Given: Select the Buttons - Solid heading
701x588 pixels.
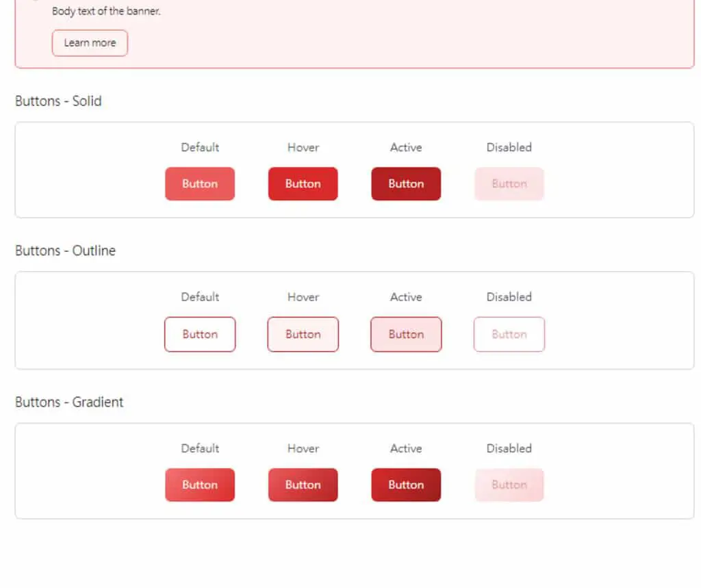Looking at the screenshot, I should (x=59, y=101).
